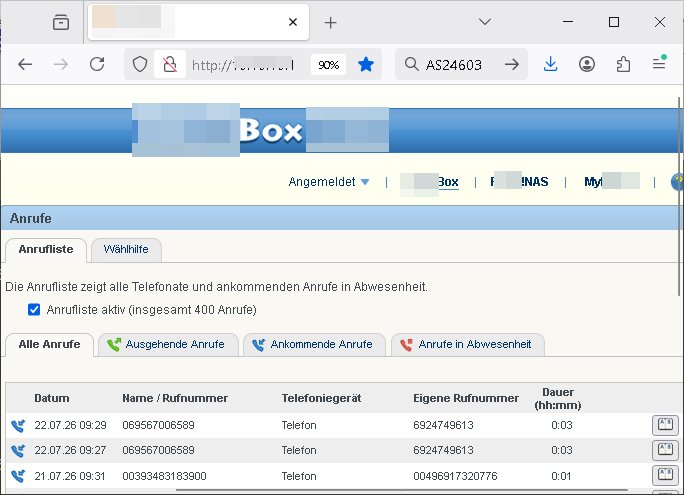Submit search with the arrow button
This screenshot has width=684, height=495.
pyautogui.click(x=512, y=65)
